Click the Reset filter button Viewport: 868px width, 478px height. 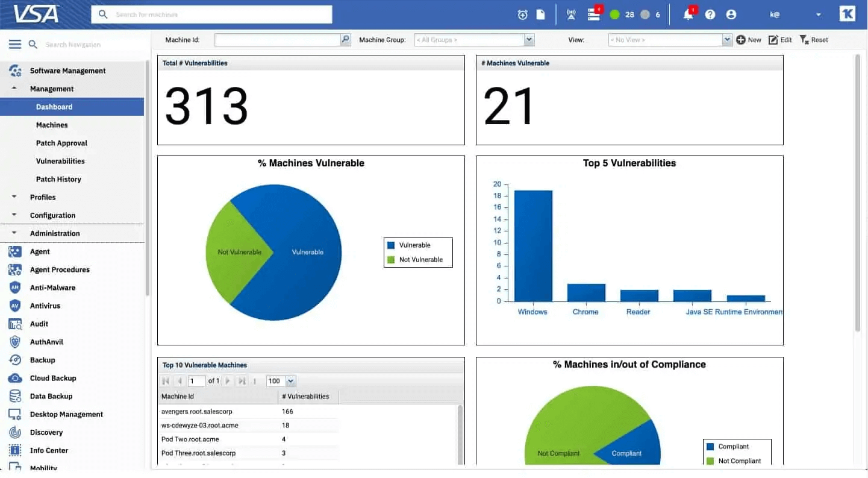pyautogui.click(x=814, y=40)
